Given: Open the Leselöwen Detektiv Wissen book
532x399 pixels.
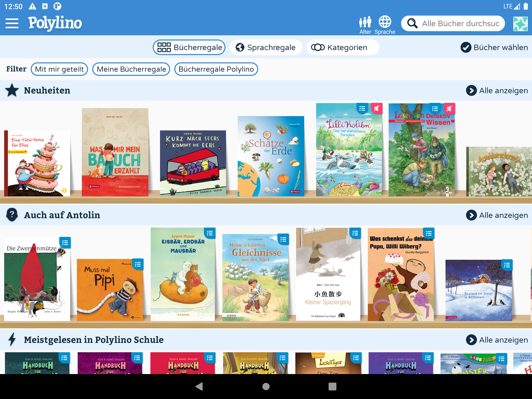Looking at the screenshot, I should point(422,150).
